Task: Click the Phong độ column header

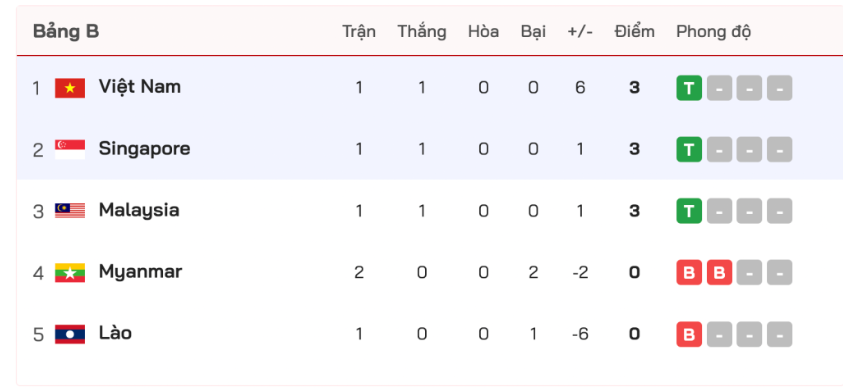Action: [x=713, y=32]
